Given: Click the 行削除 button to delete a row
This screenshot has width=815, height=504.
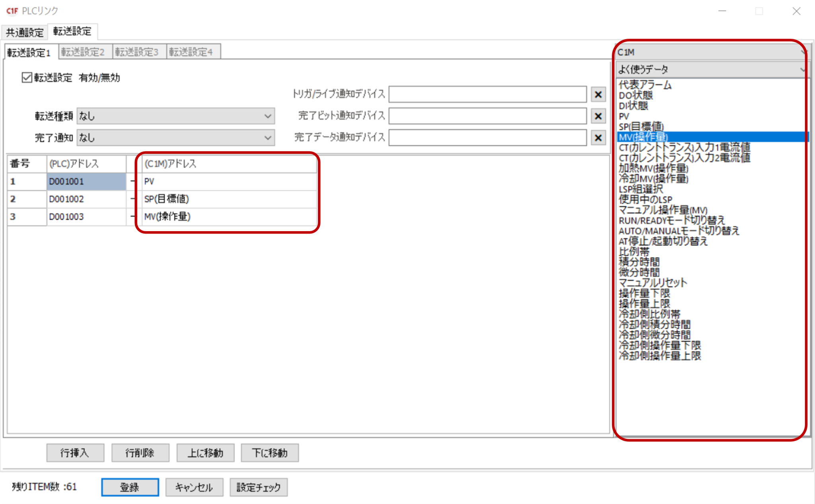Looking at the screenshot, I should (x=140, y=452).
